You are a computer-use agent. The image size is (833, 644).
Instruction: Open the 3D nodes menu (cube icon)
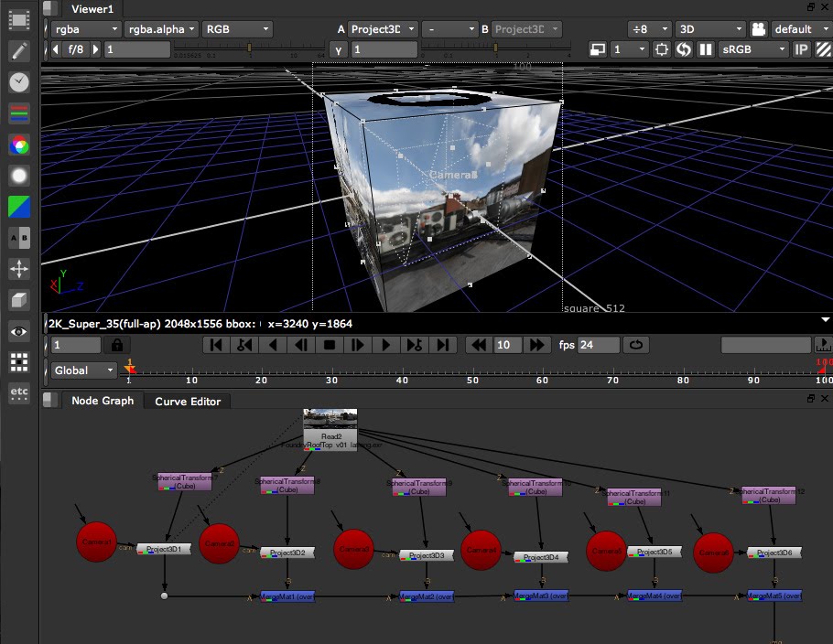(x=19, y=300)
